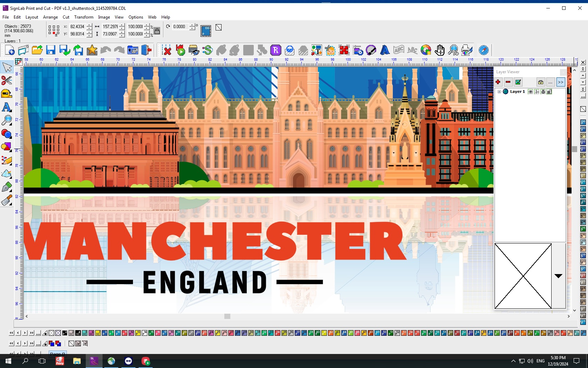Click the redo arrow icon
This screenshot has width=588, height=368.
click(x=119, y=50)
